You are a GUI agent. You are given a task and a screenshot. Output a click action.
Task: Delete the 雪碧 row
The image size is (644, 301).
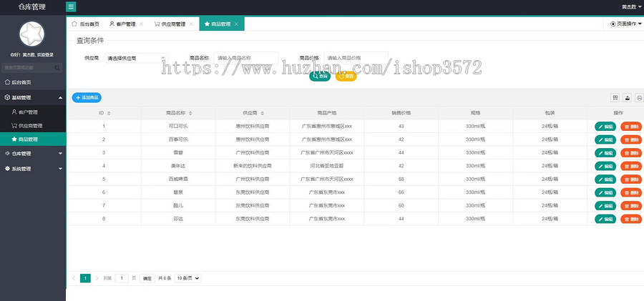click(631, 153)
